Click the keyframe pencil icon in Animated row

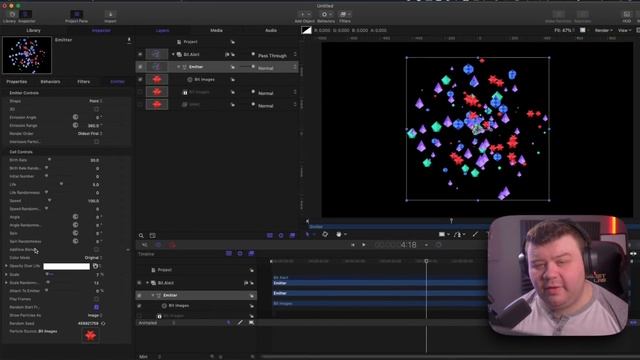[240, 322]
